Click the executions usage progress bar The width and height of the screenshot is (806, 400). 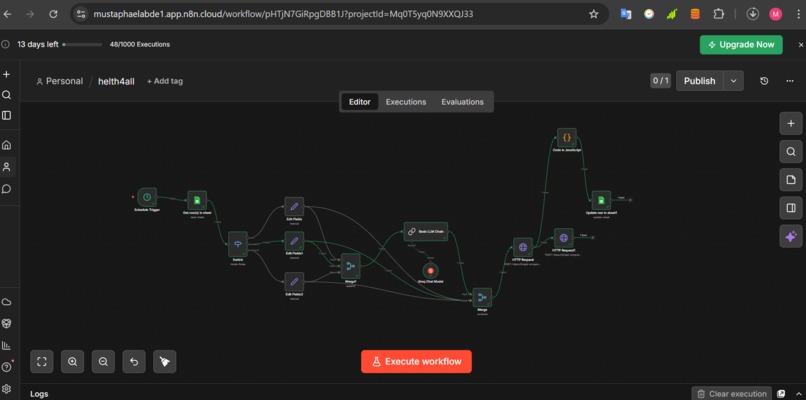82,45
